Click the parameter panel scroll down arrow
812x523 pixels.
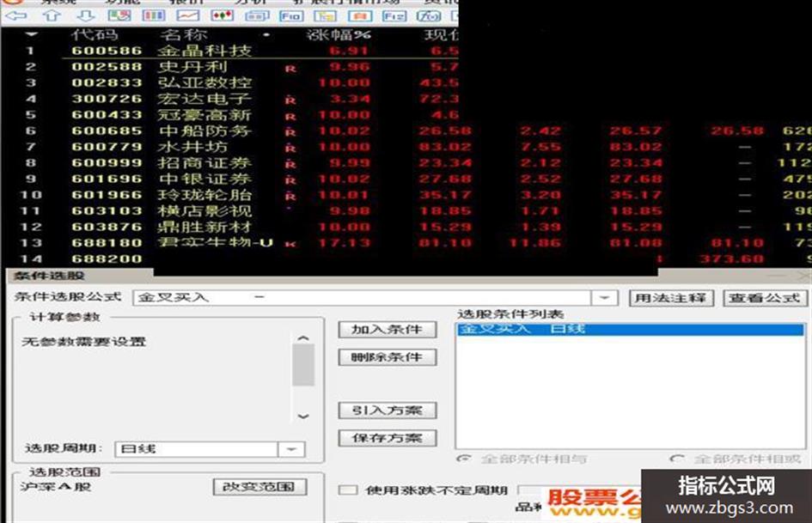click(303, 417)
